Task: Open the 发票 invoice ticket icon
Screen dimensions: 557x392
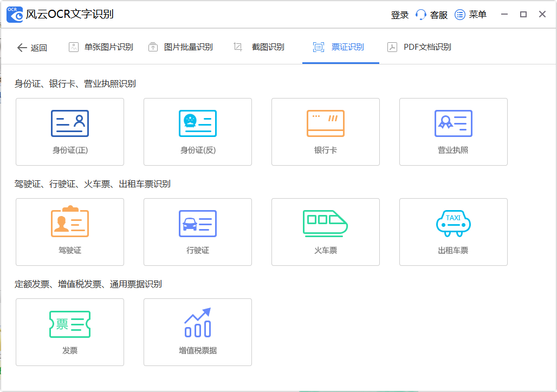Action: tap(69, 324)
